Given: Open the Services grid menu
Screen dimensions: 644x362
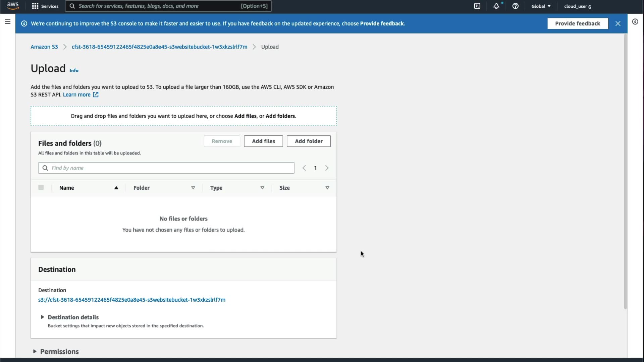Looking at the screenshot, I should 45,6.
